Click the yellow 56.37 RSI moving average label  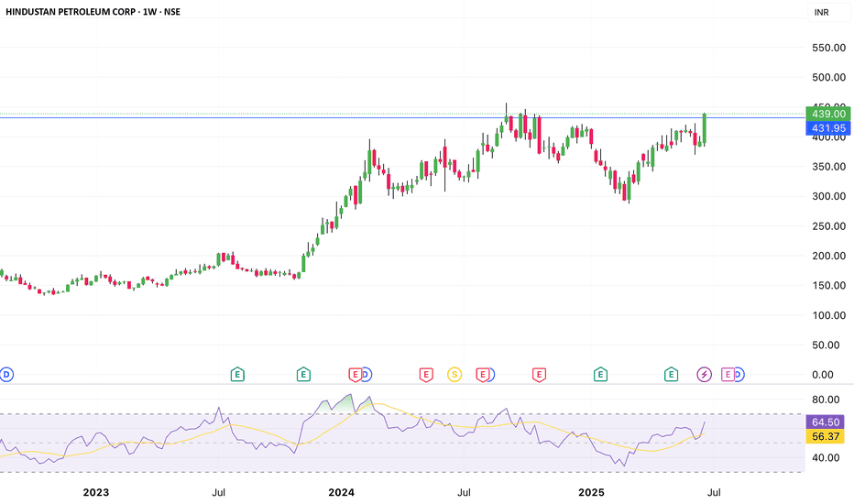825,436
